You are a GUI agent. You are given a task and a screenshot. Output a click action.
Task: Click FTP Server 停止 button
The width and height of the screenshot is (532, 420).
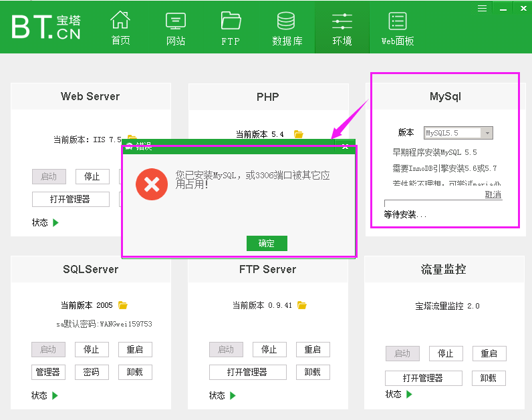click(269, 349)
